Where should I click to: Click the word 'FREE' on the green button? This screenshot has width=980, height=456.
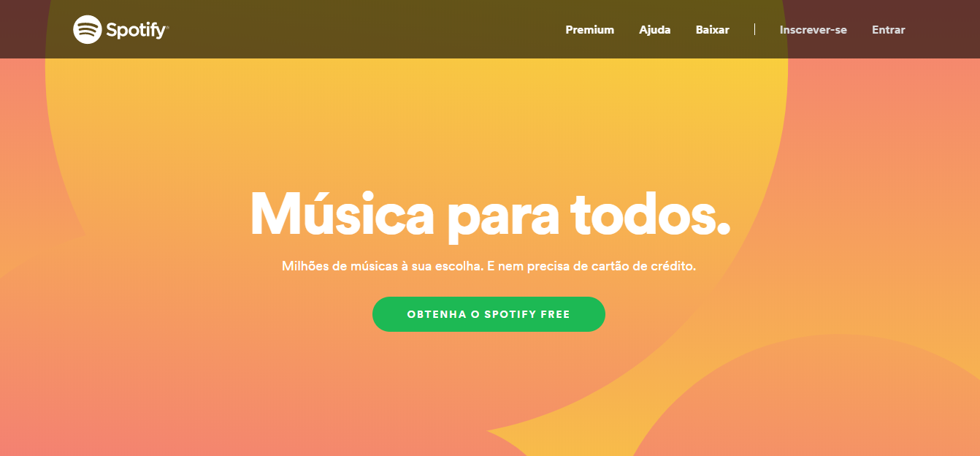pos(555,315)
